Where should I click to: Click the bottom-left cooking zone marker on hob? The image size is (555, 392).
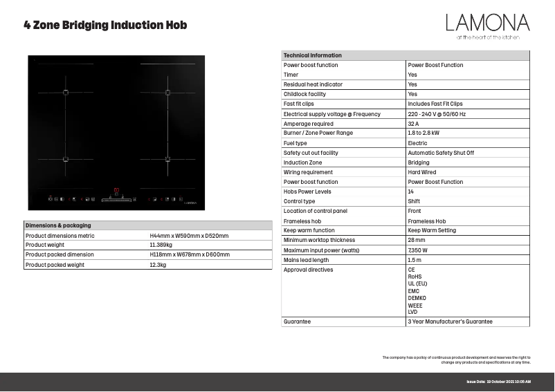[x=66, y=159]
